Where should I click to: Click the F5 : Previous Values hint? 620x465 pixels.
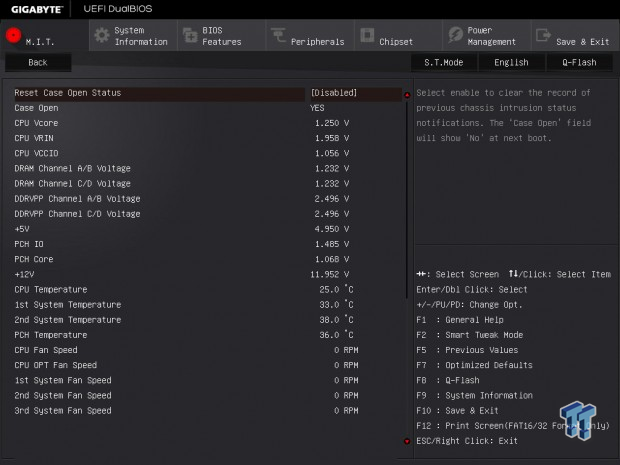pos(467,350)
